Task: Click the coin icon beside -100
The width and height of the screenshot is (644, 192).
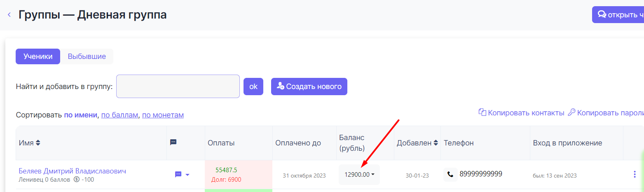Action: pyautogui.click(x=76, y=180)
